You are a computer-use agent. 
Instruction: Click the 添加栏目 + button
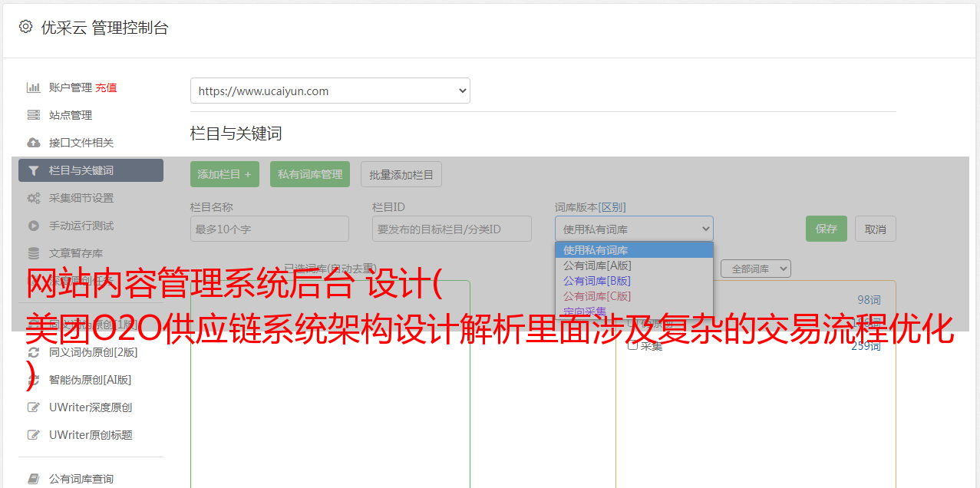tap(225, 174)
